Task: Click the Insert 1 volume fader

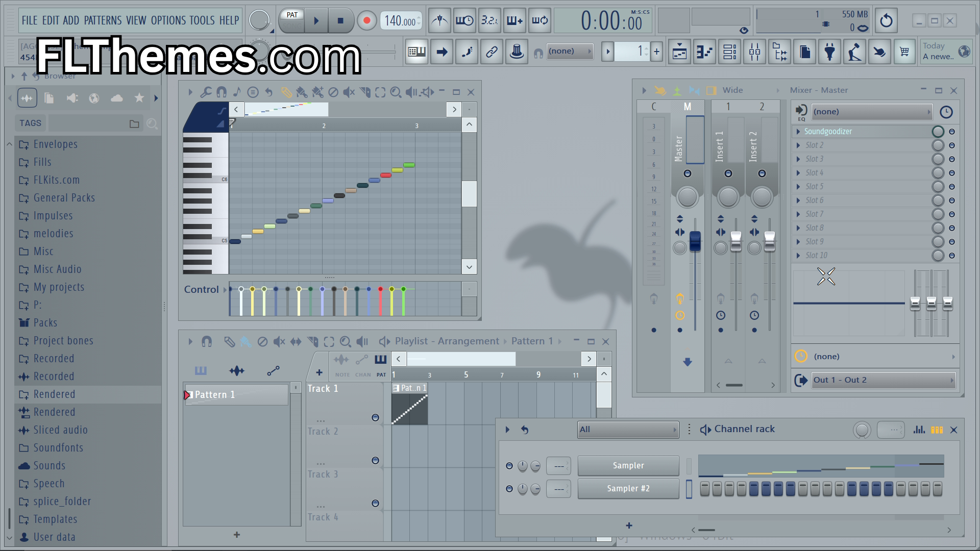Action: [736, 241]
